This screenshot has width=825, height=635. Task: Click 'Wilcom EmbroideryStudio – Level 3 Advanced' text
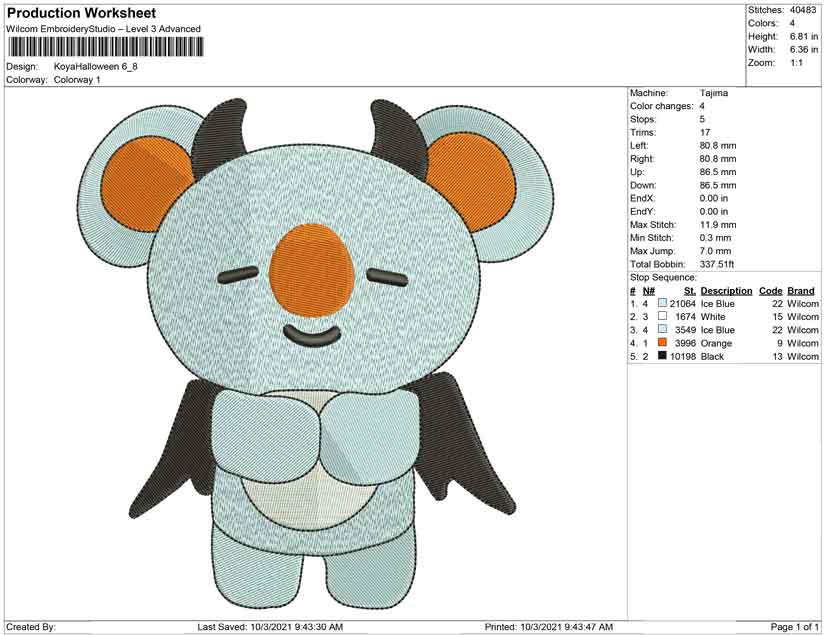(x=104, y=29)
